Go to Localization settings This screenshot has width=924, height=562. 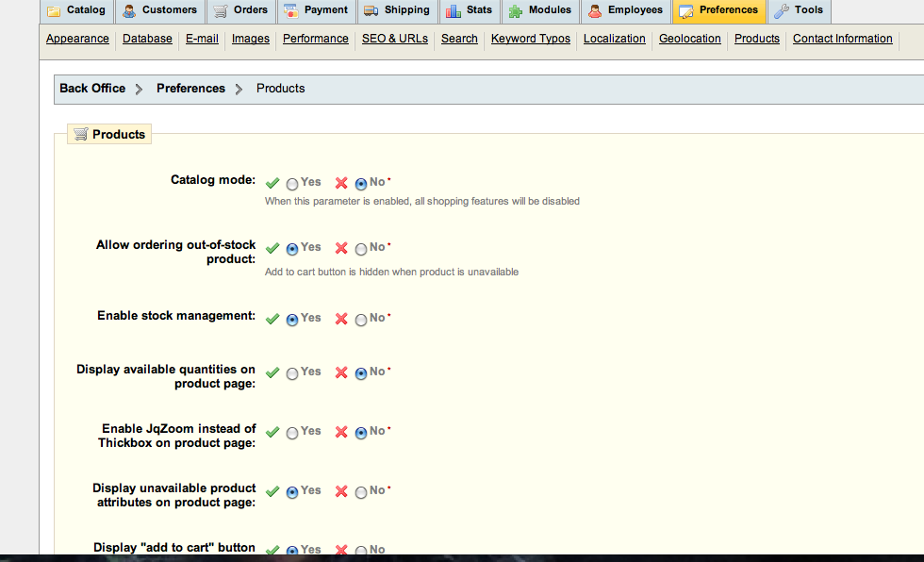point(615,39)
